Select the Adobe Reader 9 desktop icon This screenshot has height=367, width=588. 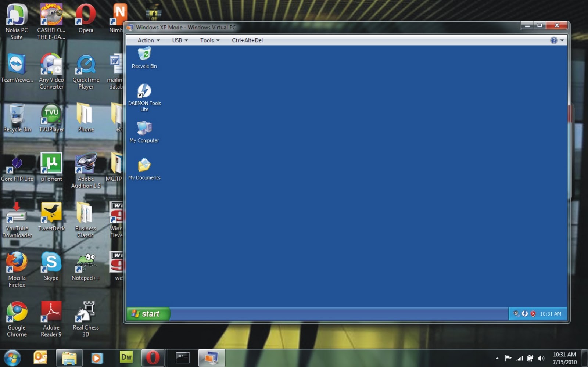click(51, 319)
